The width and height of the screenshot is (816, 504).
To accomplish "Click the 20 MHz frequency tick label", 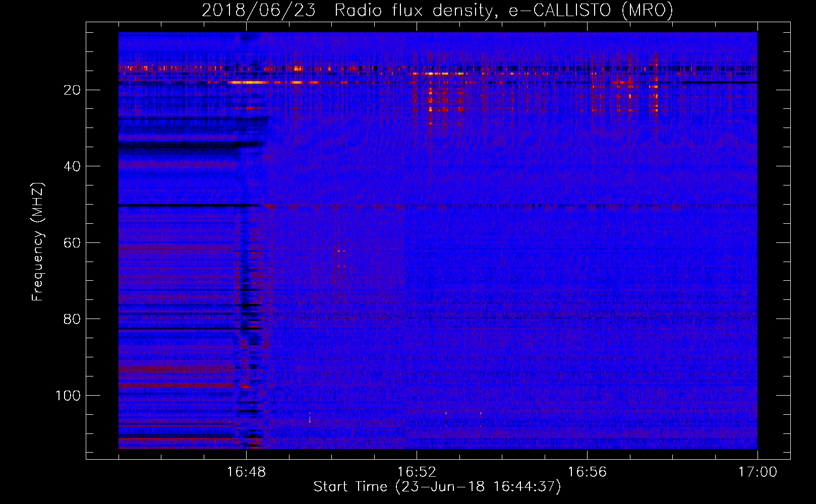I will pyautogui.click(x=72, y=90).
